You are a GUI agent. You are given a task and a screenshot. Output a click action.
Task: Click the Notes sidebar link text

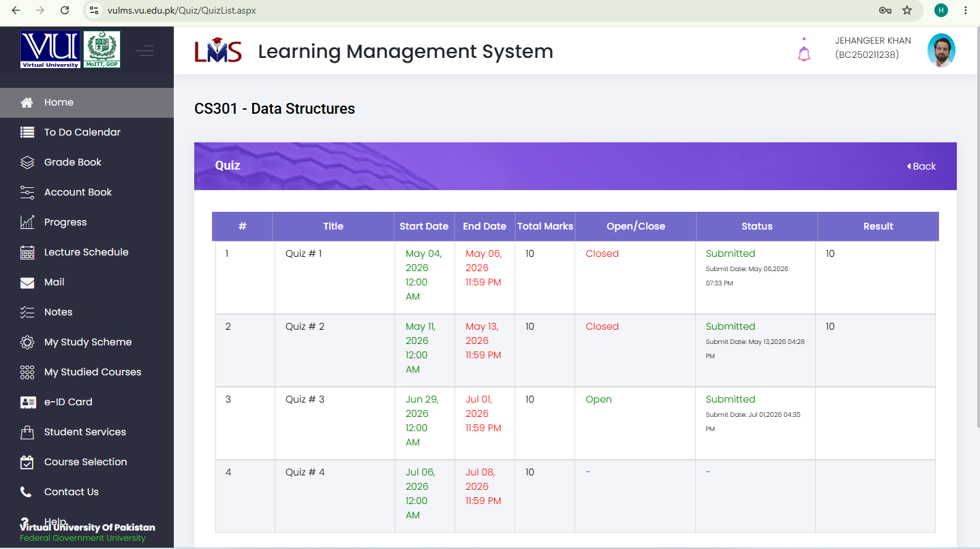[58, 312]
